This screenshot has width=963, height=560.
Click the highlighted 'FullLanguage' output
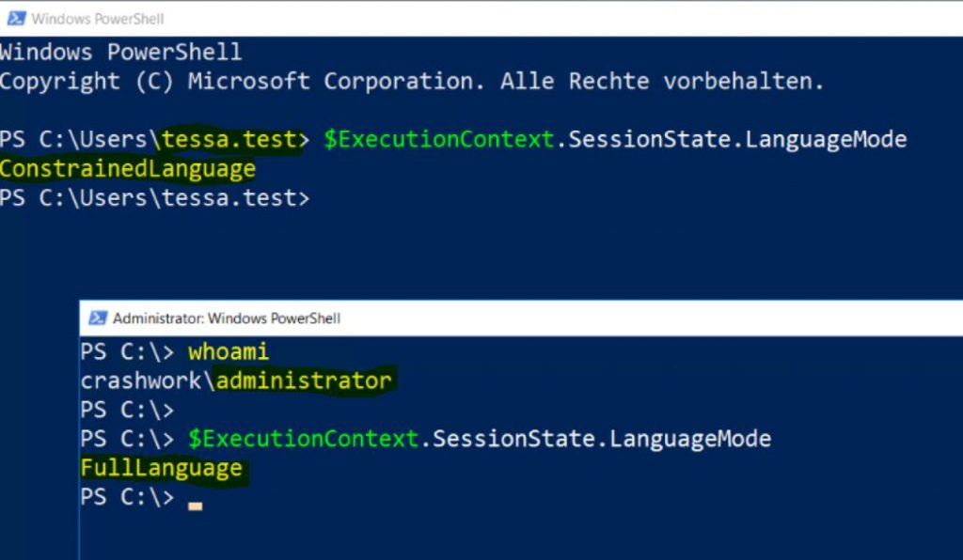click(162, 468)
